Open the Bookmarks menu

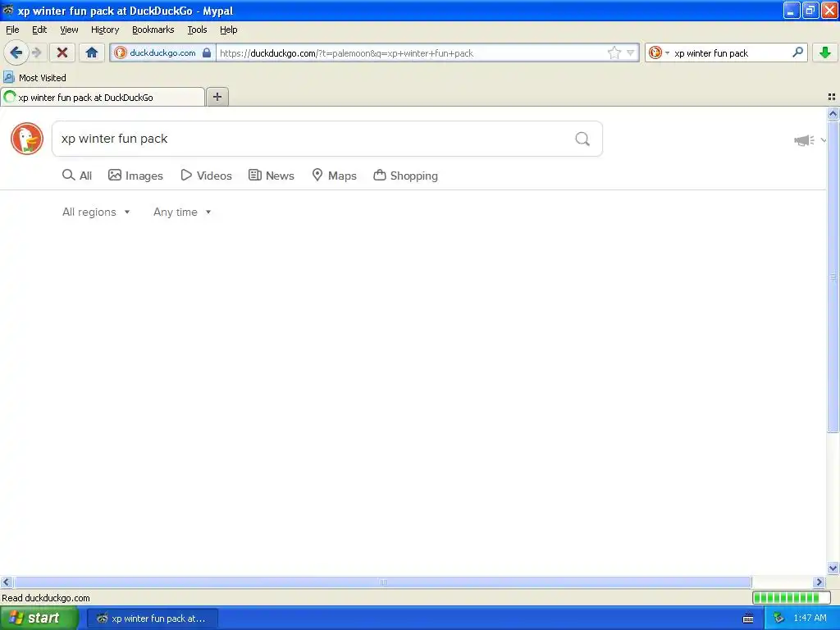pyautogui.click(x=153, y=30)
